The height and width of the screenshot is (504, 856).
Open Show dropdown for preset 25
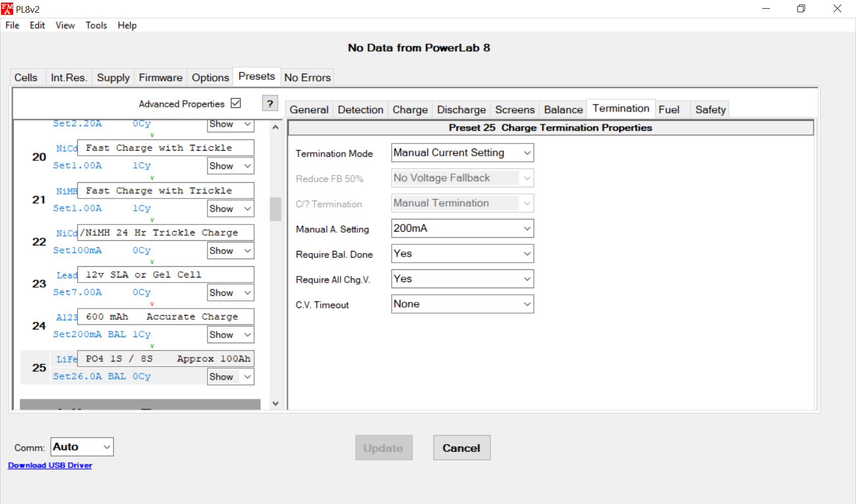[x=231, y=377]
